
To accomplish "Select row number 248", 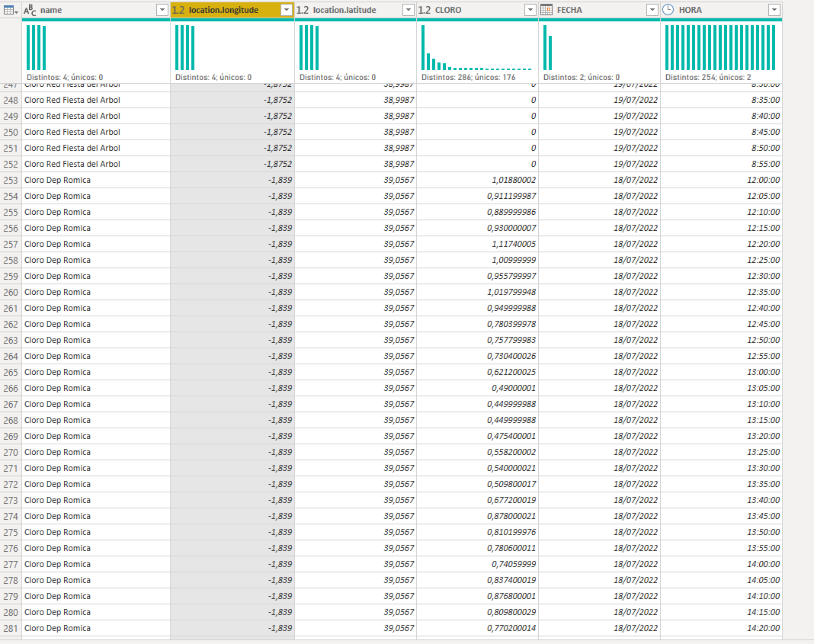I will pyautogui.click(x=11, y=100).
